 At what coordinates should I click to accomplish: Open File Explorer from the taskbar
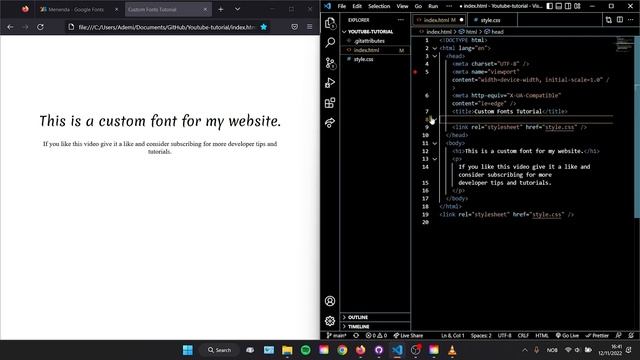pos(287,350)
